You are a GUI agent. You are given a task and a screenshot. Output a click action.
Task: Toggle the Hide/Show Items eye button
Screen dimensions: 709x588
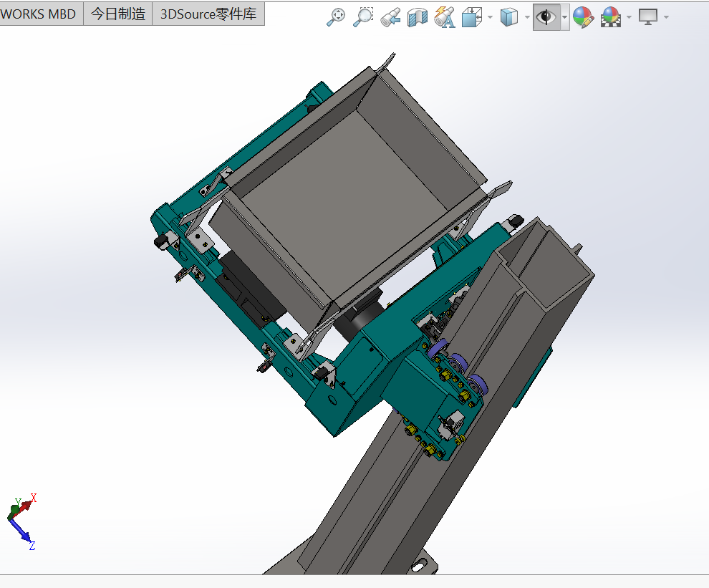[x=546, y=17]
